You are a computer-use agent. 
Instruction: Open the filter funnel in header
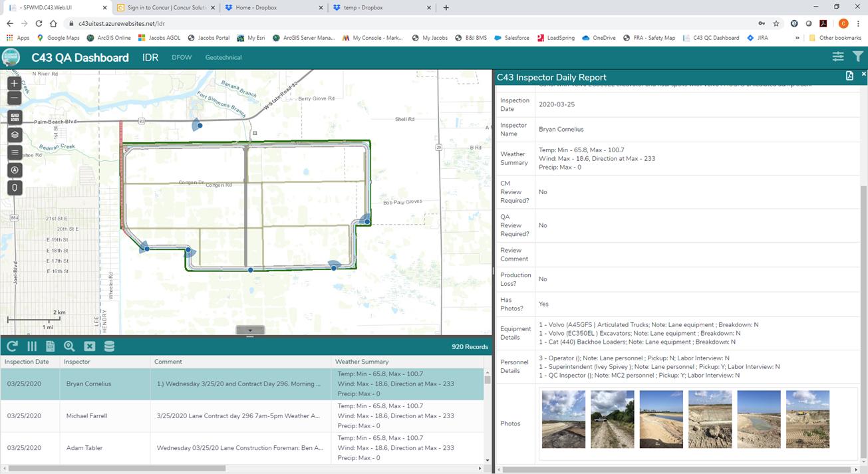tap(858, 57)
